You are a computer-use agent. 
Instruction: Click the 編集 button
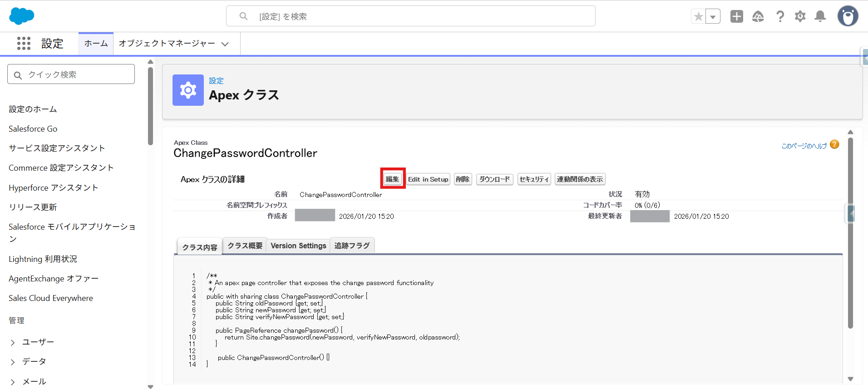tap(392, 179)
